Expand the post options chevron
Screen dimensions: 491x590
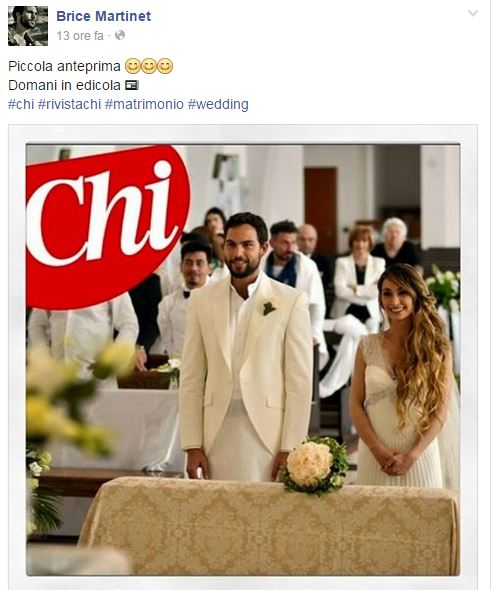click(x=473, y=14)
